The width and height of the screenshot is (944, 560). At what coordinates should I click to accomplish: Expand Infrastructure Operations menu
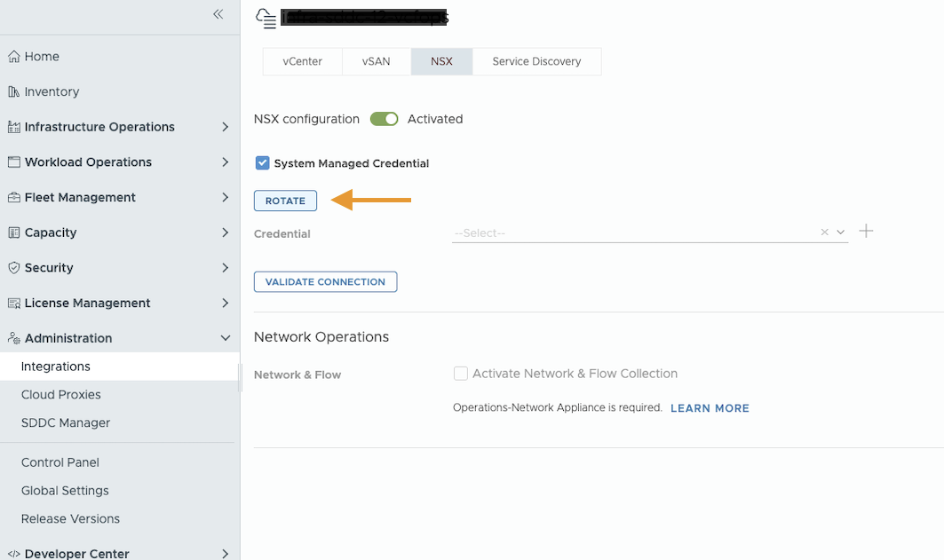(225, 127)
